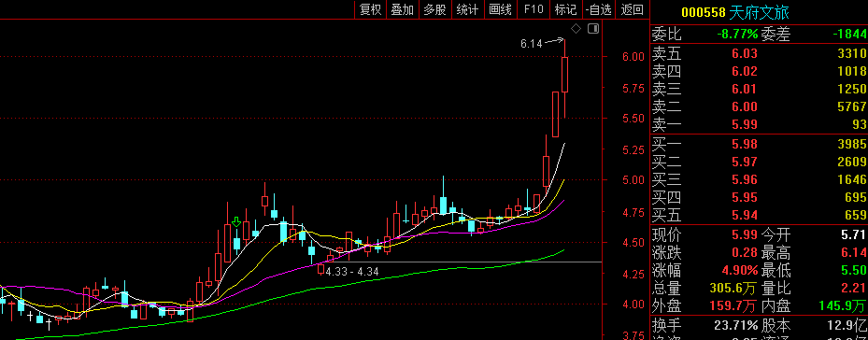The width and height of the screenshot is (868, 340).
Task: Click 返回 to go back
Action: pos(633,9)
